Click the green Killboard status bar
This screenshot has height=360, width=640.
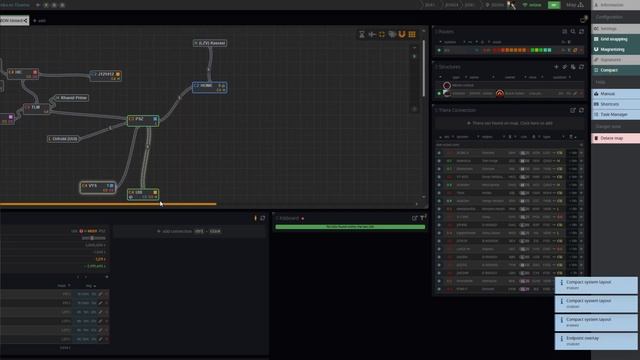coord(350,227)
